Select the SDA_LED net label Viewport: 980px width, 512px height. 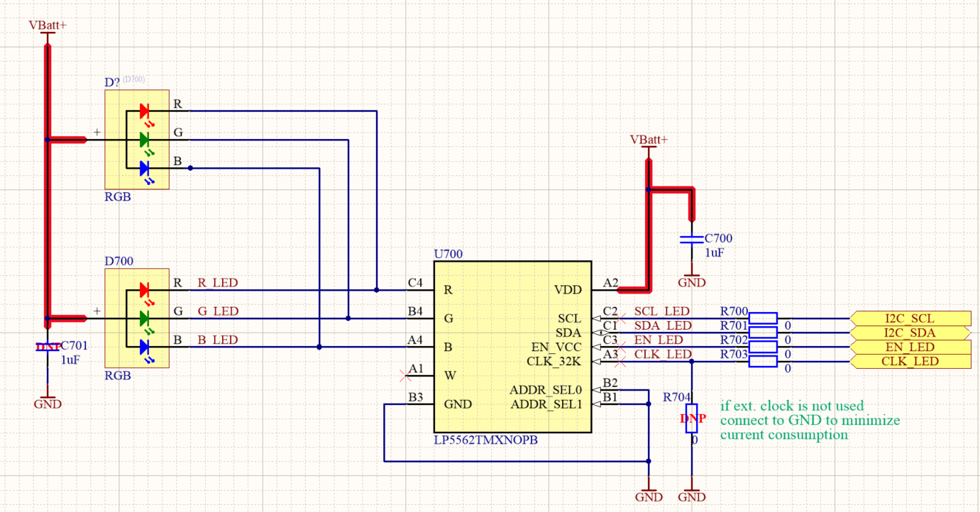[x=663, y=325]
